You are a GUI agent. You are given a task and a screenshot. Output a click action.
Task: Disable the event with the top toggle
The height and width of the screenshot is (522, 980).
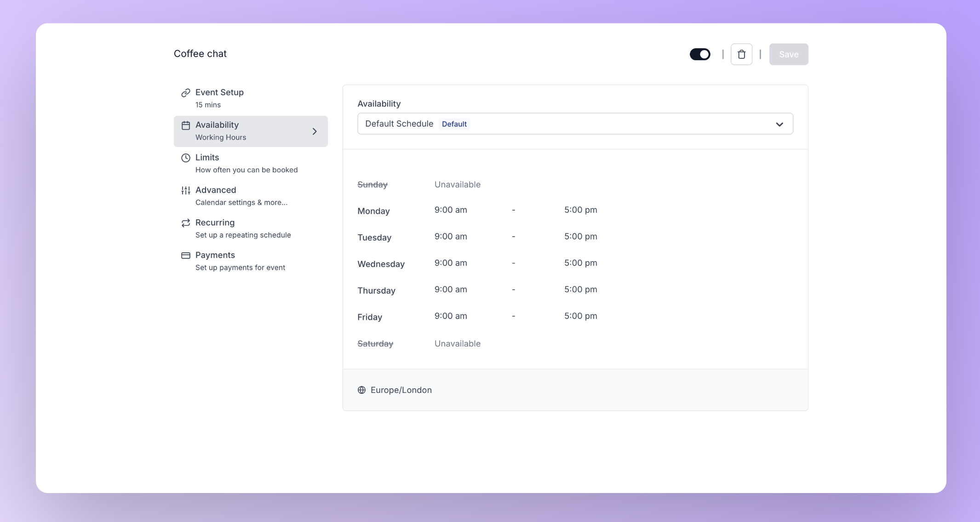tap(699, 54)
